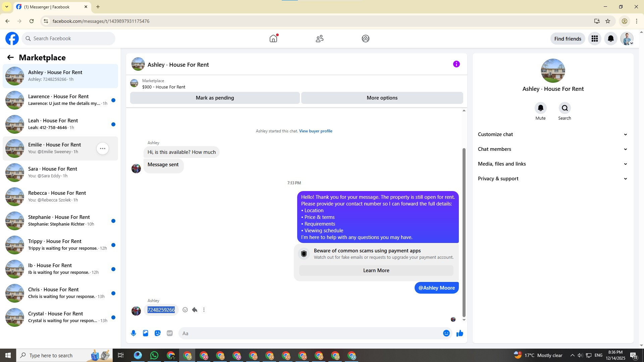
Task: Open the View buyer profile link
Action: pyautogui.click(x=315, y=131)
